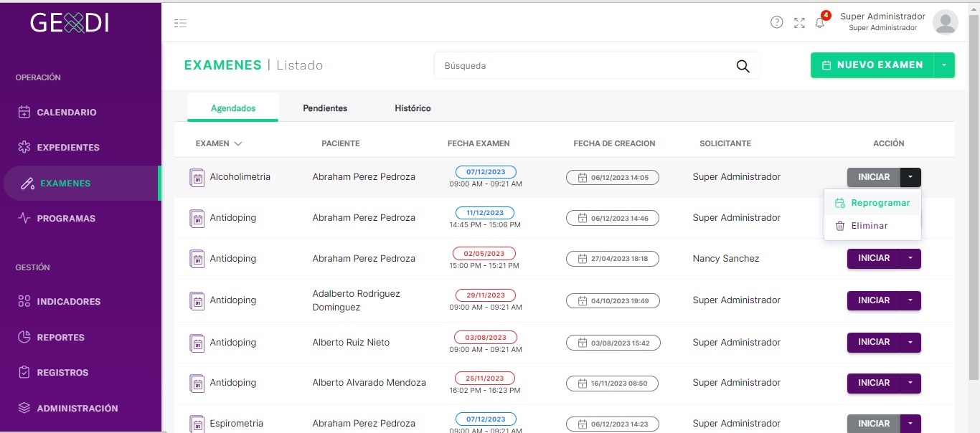The width and height of the screenshot is (980, 433).
Task: Click the 07/12/2023 date badge on Alcoholimetria
Action: coord(486,172)
